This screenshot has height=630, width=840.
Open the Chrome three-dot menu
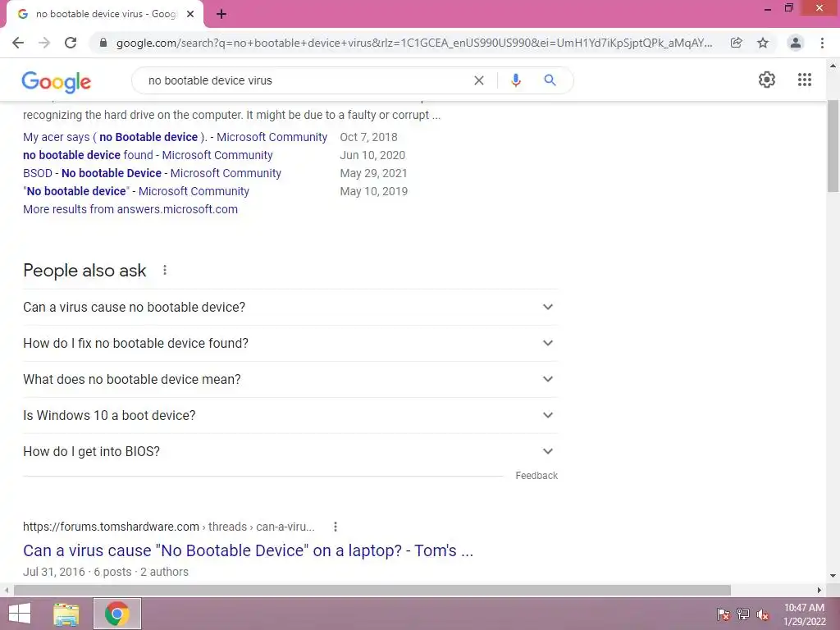tap(822, 43)
